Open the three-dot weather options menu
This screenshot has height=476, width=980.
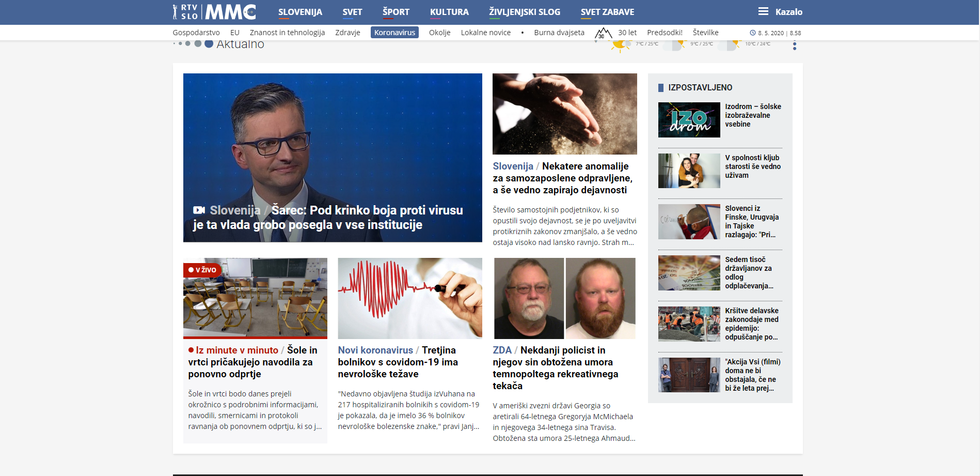pos(794,45)
